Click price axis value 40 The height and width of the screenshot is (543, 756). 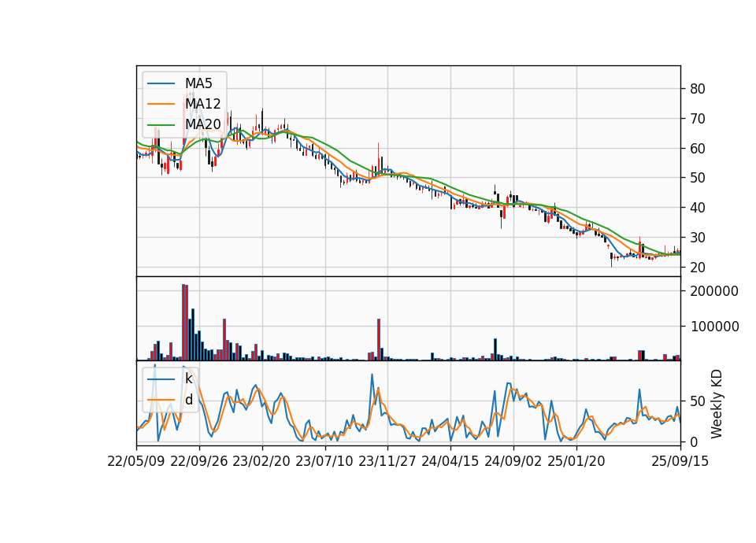click(x=698, y=208)
